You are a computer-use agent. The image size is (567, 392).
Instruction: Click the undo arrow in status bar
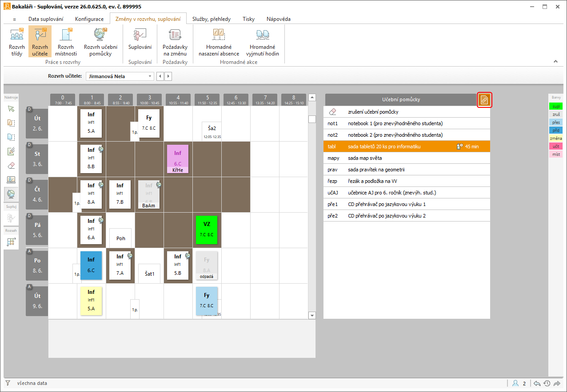537,383
